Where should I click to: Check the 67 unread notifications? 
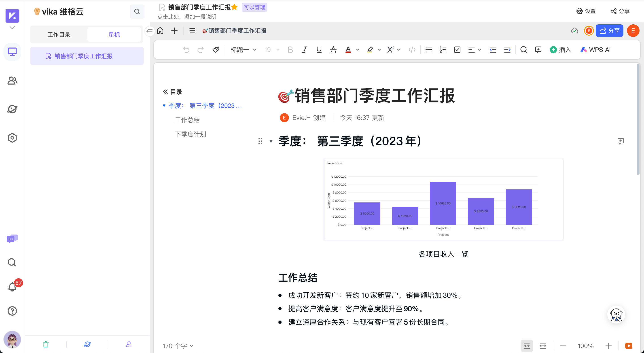click(12, 287)
